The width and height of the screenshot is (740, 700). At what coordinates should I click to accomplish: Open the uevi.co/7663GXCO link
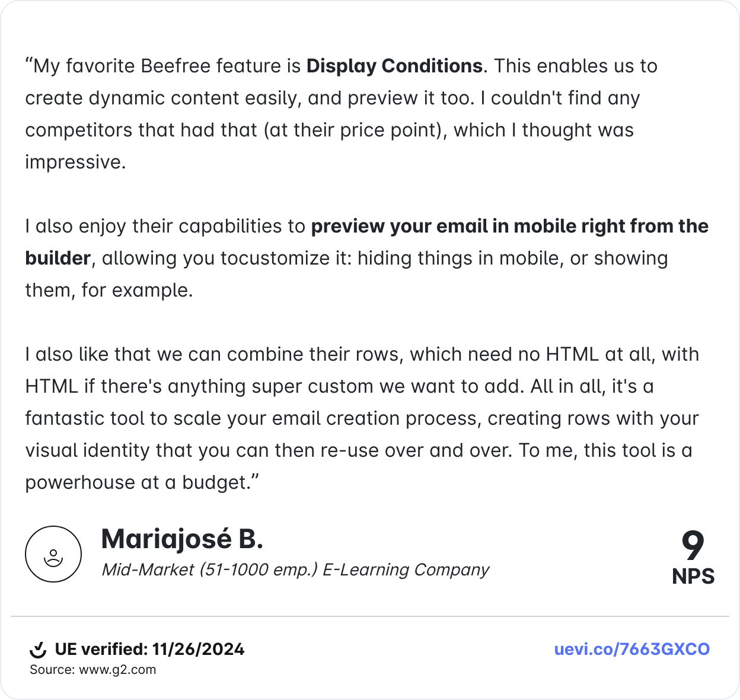click(631, 649)
